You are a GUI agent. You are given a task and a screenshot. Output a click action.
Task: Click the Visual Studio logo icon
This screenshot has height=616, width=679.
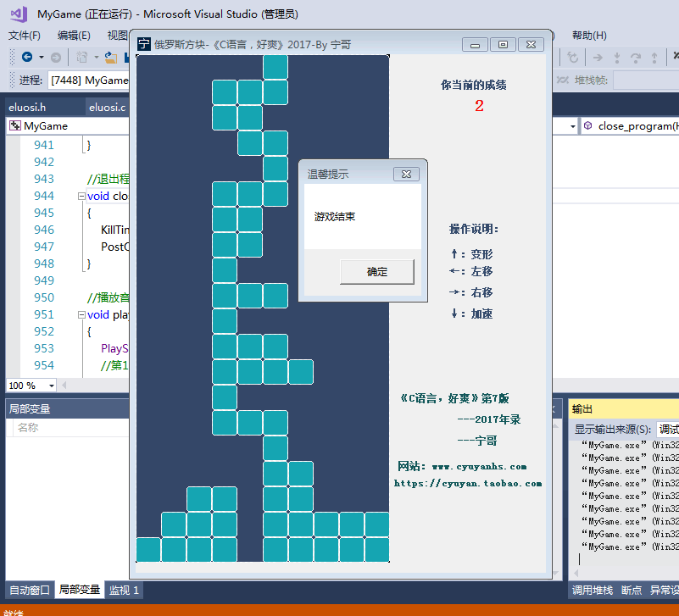[19, 14]
